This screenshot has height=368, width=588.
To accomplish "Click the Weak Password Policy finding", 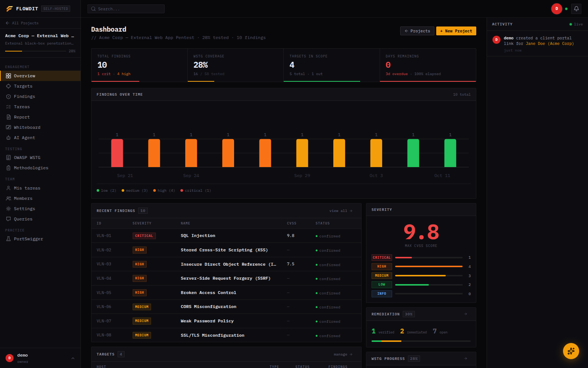I will (x=226, y=321).
